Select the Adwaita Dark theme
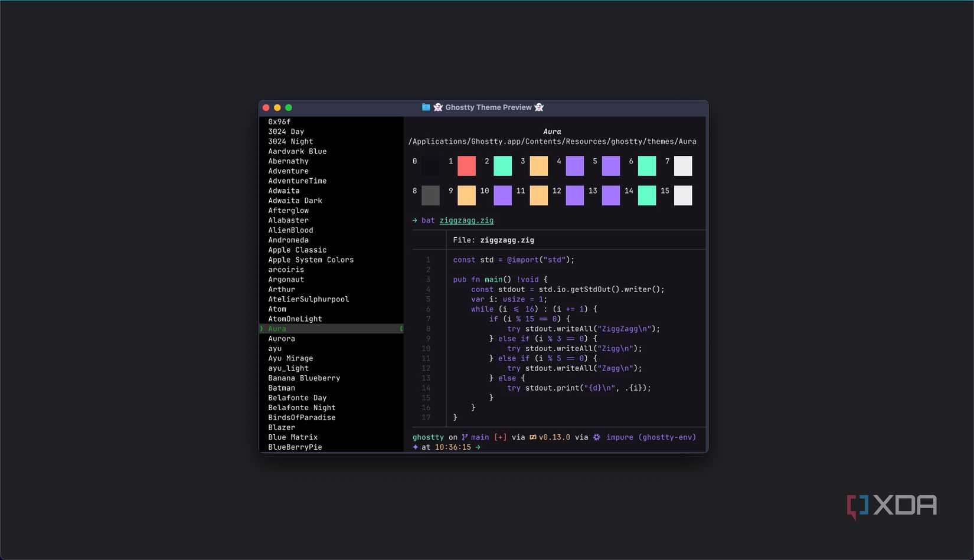Screen dimensions: 974x560 [x=295, y=201]
